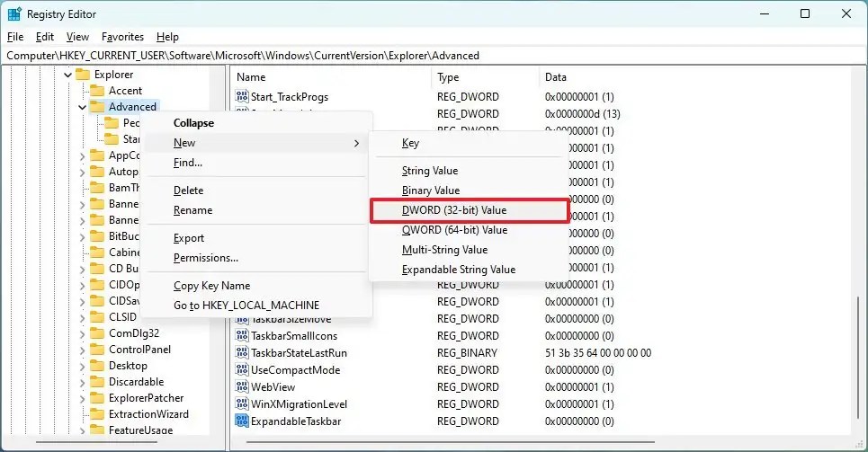Screen dimensions: 868x452
Task: Click the WebView value icon
Action: point(242,386)
